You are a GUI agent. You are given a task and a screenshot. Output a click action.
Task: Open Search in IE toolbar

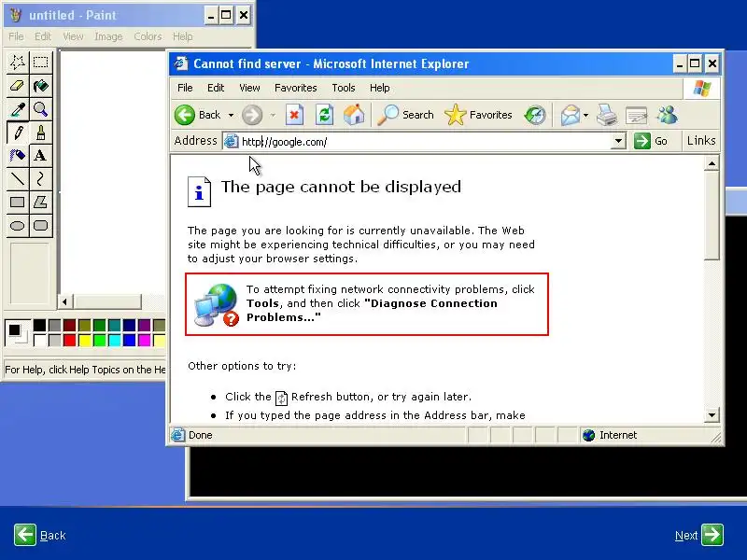[x=405, y=115]
